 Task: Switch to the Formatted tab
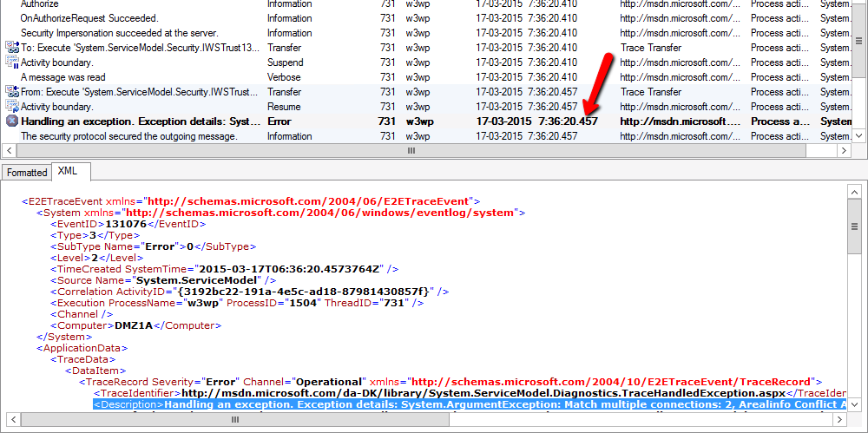27,172
